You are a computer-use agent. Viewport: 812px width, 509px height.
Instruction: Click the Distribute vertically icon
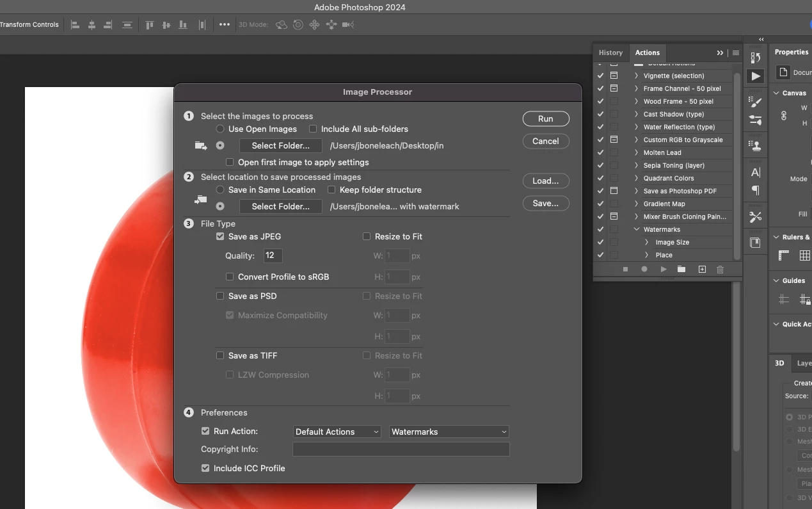(x=127, y=25)
